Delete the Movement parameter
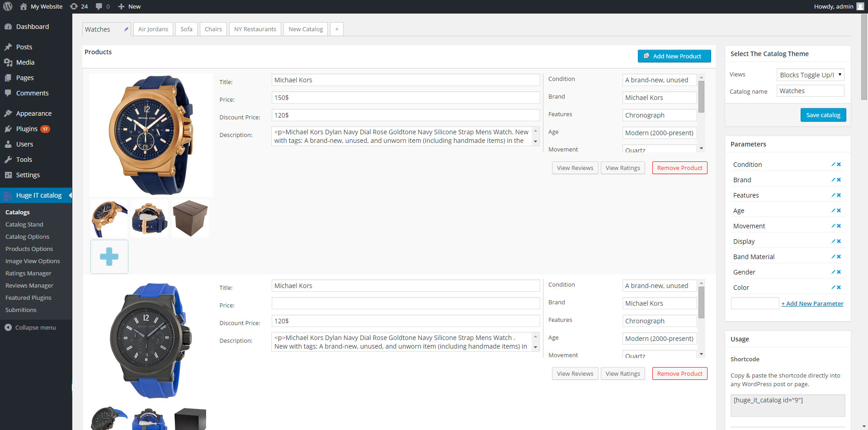Viewport: 868px width, 430px height. (839, 226)
